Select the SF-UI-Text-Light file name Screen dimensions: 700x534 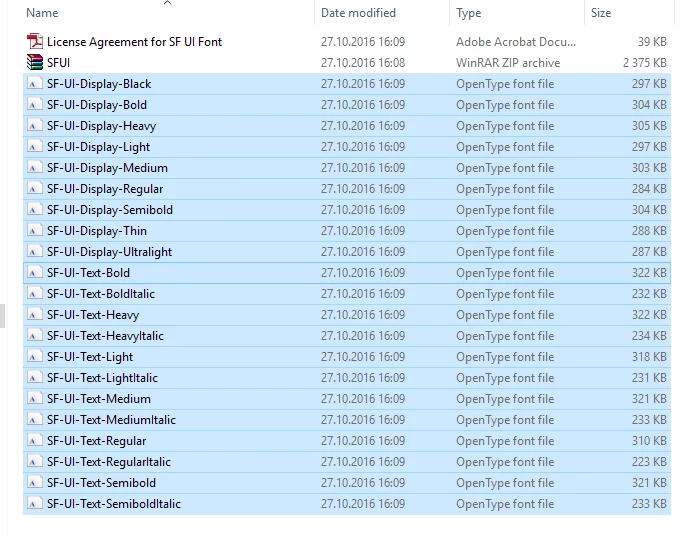tap(90, 356)
